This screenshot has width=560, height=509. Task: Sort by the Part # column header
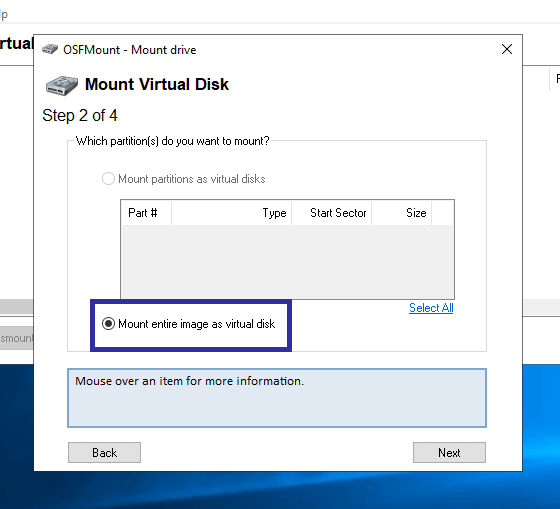coord(146,213)
